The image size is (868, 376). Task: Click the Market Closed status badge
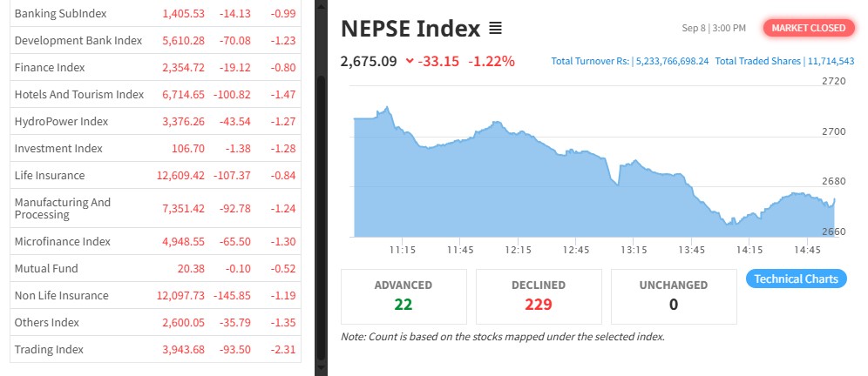pyautogui.click(x=807, y=28)
